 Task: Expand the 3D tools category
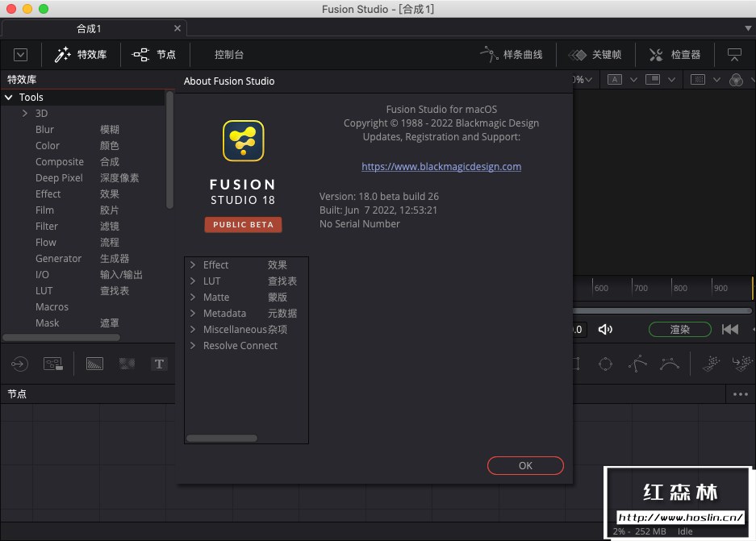(24, 113)
